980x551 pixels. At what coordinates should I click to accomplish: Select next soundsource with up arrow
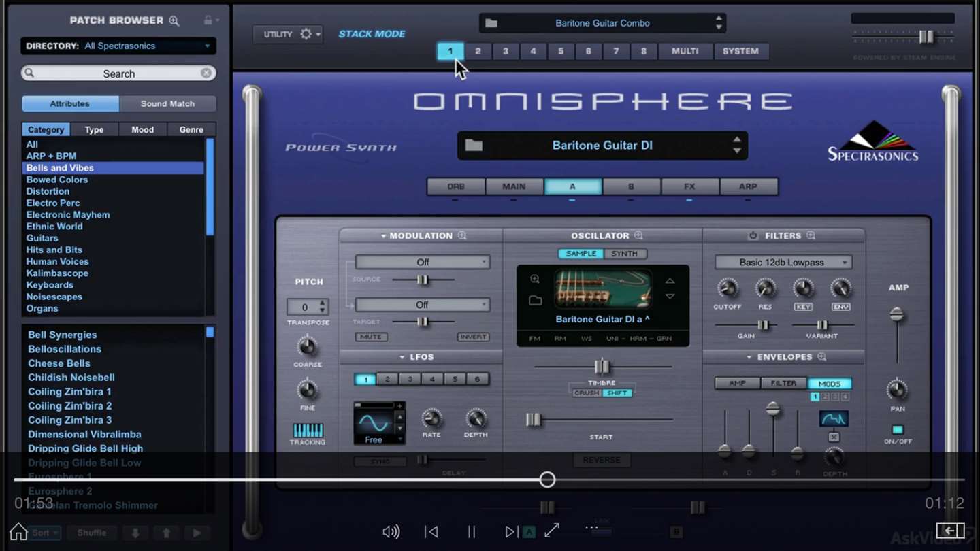pyautogui.click(x=670, y=281)
